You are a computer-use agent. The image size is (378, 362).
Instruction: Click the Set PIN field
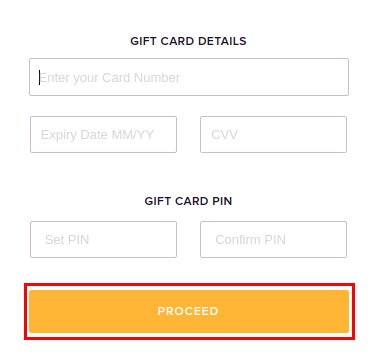[x=103, y=239]
